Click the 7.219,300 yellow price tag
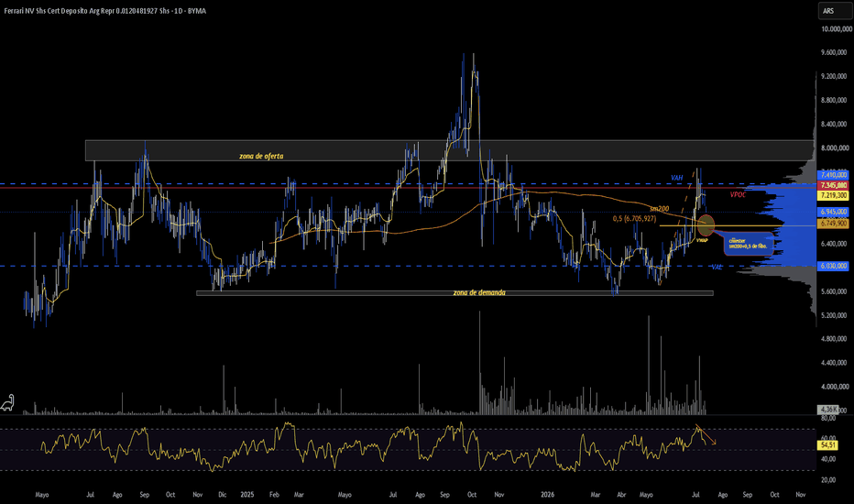Screen dimensions: 854x504 coord(834,195)
